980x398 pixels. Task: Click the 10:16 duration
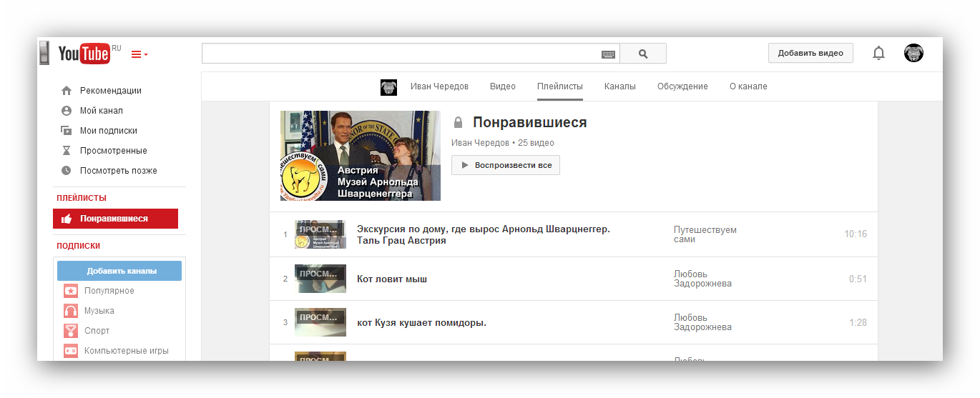click(856, 234)
